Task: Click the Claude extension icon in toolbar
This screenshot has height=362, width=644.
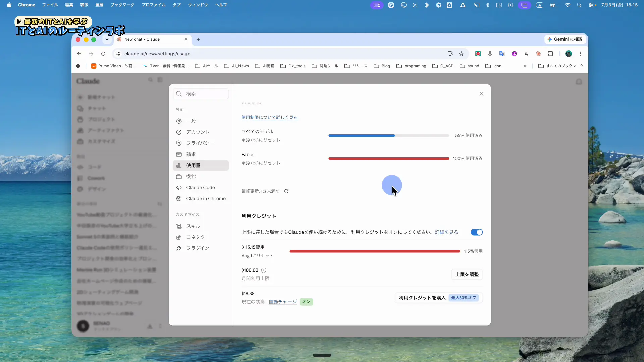Action: click(539, 54)
